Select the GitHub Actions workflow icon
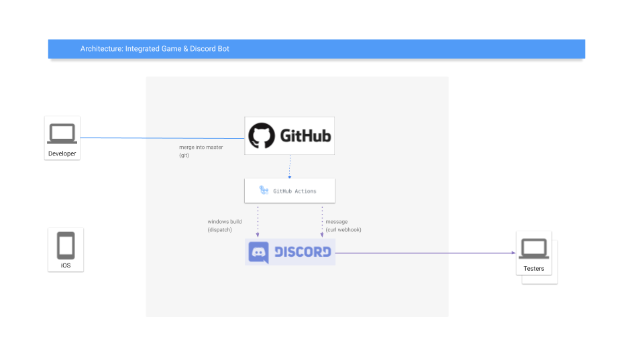Viewport: 644px width, 362px height. tap(264, 190)
